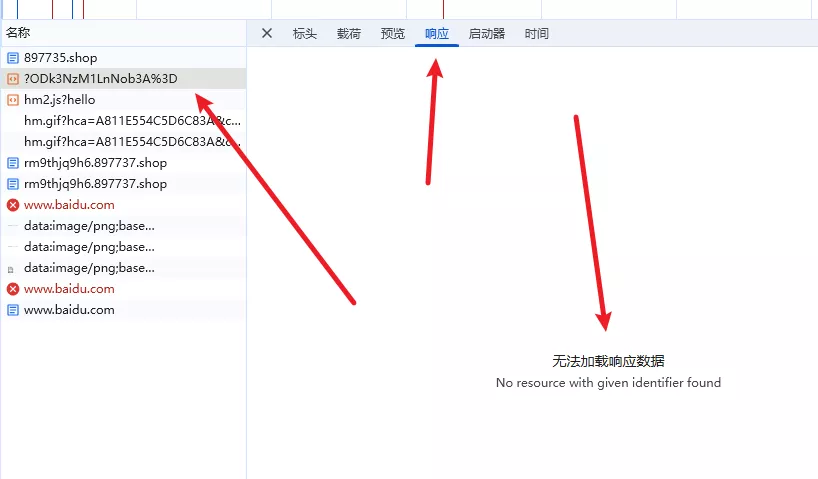
Task: Click the image icon of the last data:image/png entry
Action: point(11,269)
